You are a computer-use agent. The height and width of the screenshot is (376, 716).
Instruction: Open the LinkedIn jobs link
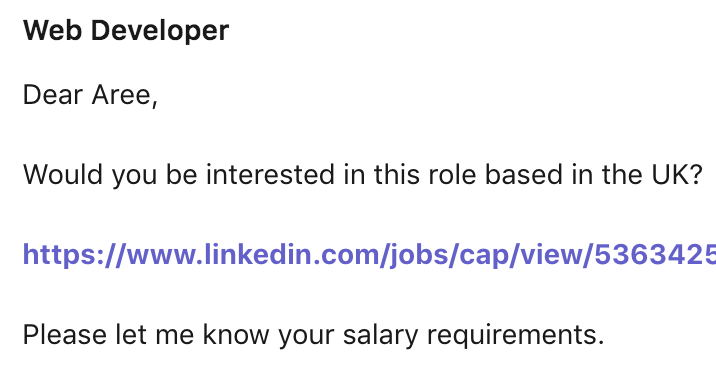coord(369,255)
